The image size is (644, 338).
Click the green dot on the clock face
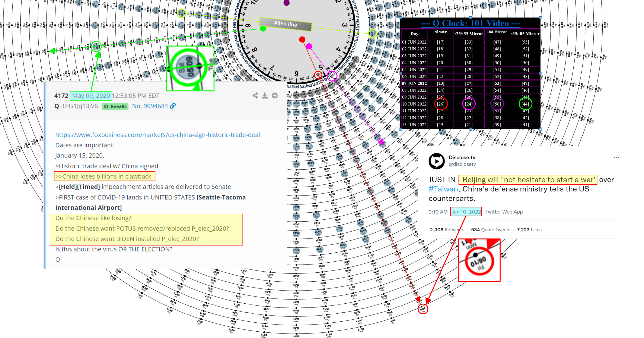pos(263,29)
